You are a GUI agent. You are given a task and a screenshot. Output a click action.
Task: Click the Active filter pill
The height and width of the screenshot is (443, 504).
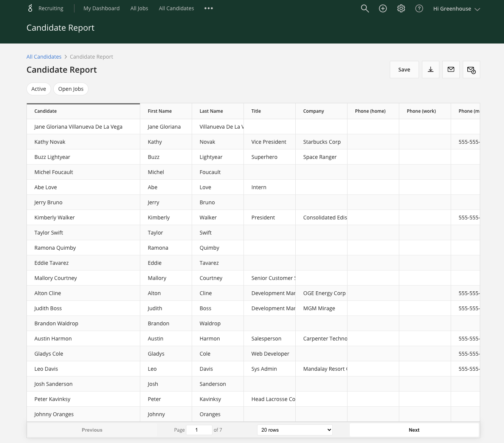pos(39,89)
